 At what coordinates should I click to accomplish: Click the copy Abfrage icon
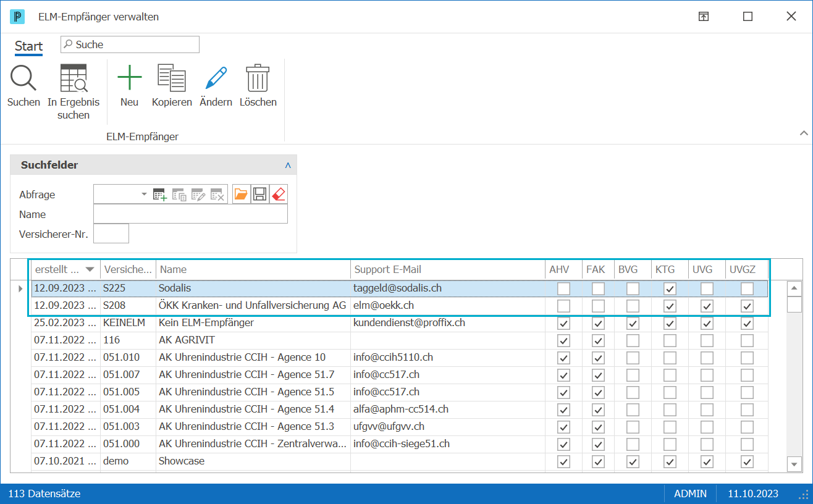(179, 195)
